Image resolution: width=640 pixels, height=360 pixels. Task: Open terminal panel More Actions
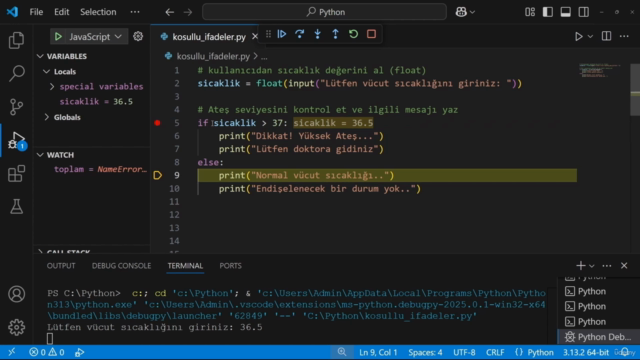[607, 266]
